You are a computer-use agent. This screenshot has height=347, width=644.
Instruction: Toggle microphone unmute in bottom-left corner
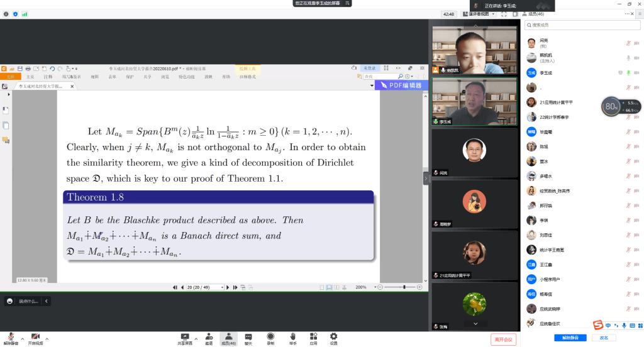[x=10, y=338]
